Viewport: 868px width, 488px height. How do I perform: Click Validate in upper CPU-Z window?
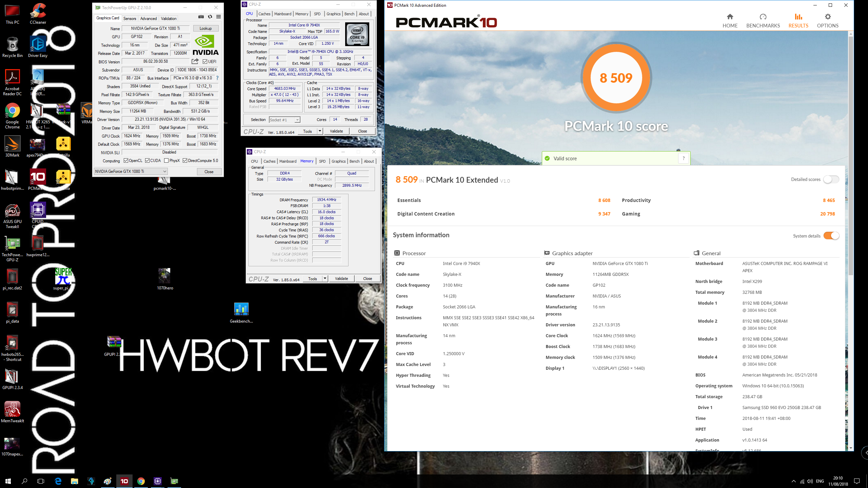click(336, 131)
